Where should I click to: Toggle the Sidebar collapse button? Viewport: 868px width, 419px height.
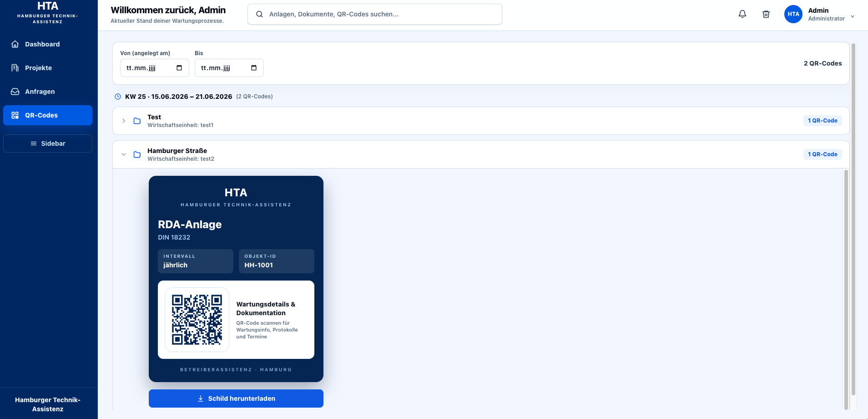[48, 143]
